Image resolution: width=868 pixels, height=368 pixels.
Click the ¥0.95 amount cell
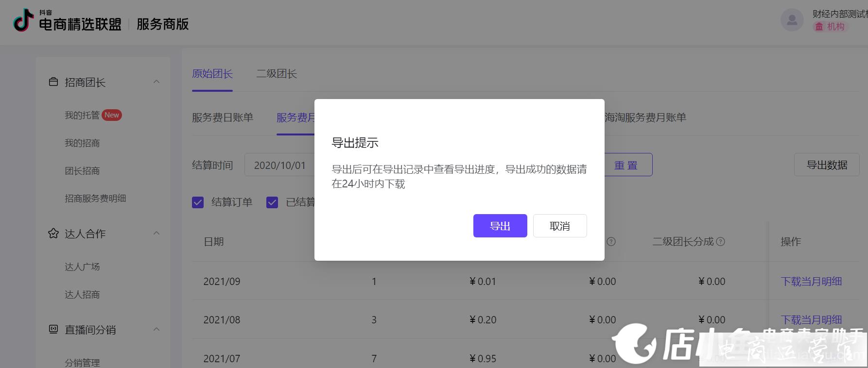click(x=483, y=359)
